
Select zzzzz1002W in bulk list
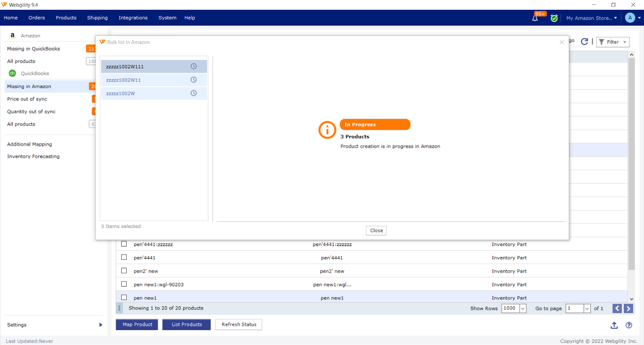point(154,93)
